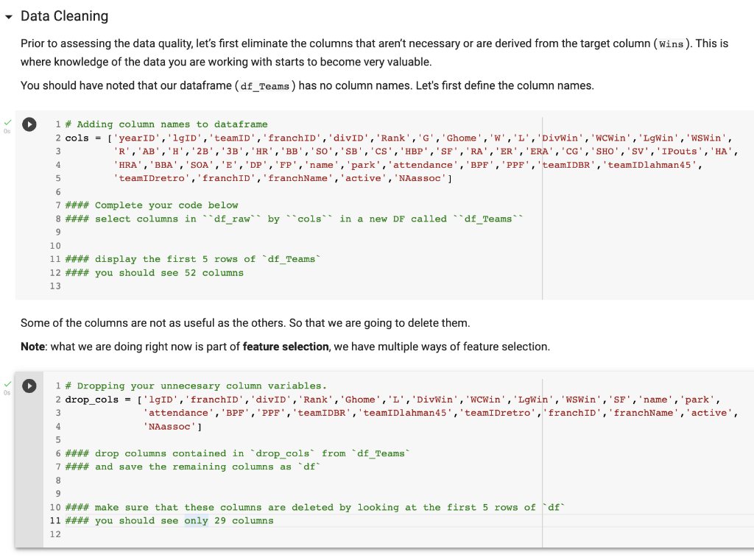Click 'you should see 52 columns' comment
The width and height of the screenshot is (754, 560).
point(155,272)
